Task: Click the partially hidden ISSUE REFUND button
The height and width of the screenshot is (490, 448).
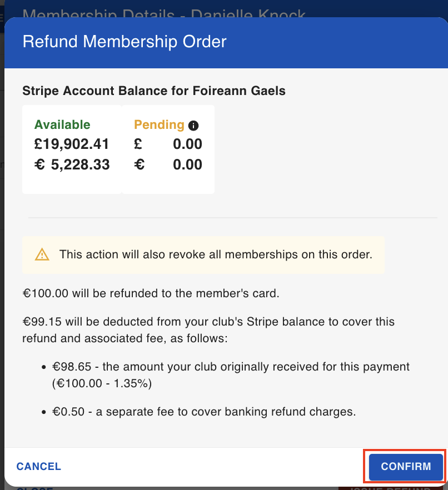Action: tap(387, 488)
